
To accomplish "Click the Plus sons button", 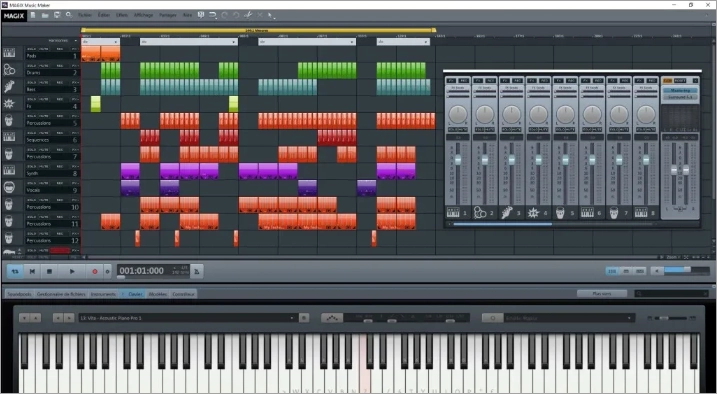I will click(x=602, y=293).
